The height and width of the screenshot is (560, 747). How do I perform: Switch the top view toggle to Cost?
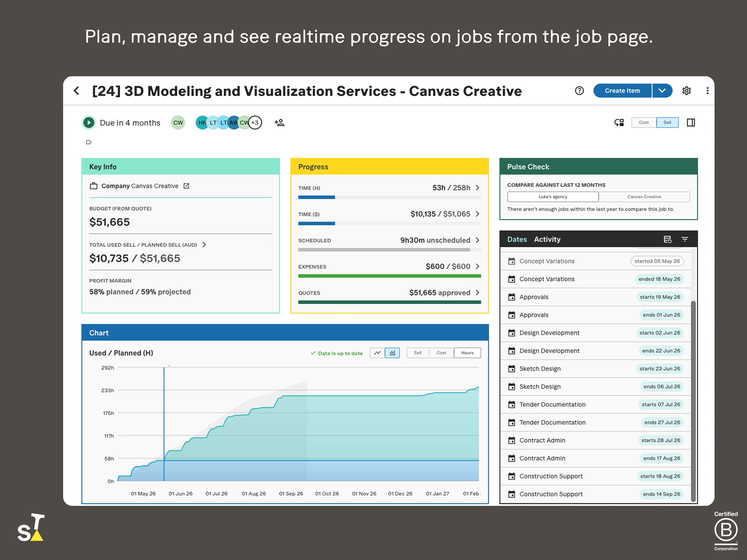tap(644, 122)
